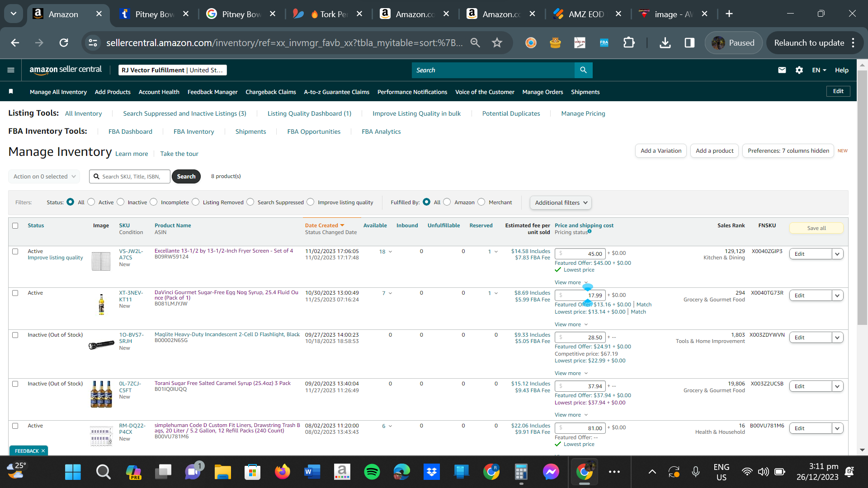Click the price field showing 45.00
The height and width of the screenshot is (488, 868).
[x=580, y=254]
